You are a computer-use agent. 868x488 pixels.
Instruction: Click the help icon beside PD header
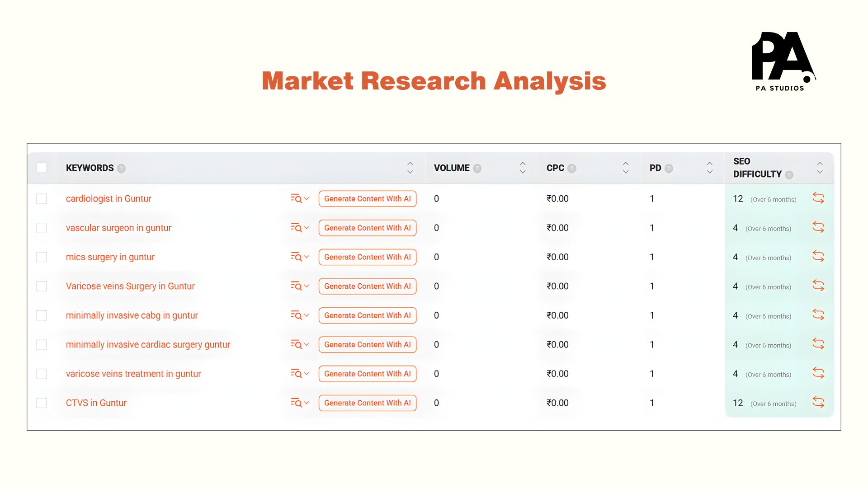click(669, 168)
